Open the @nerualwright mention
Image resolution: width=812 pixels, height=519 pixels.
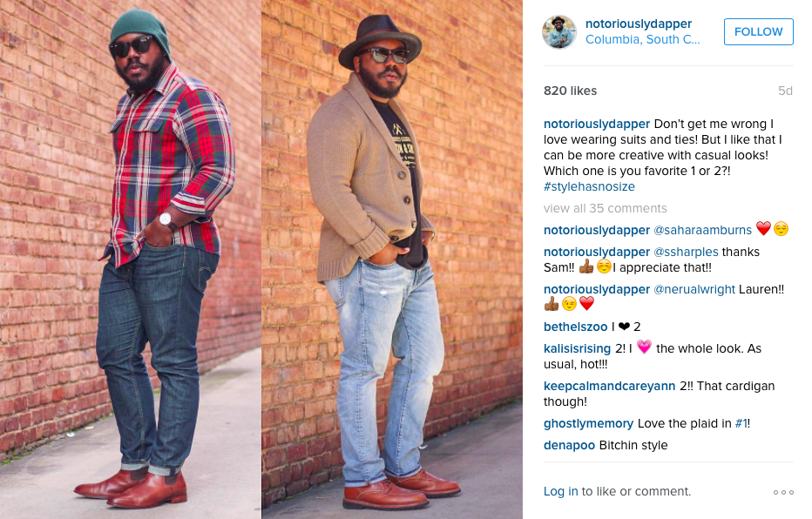[x=694, y=289]
